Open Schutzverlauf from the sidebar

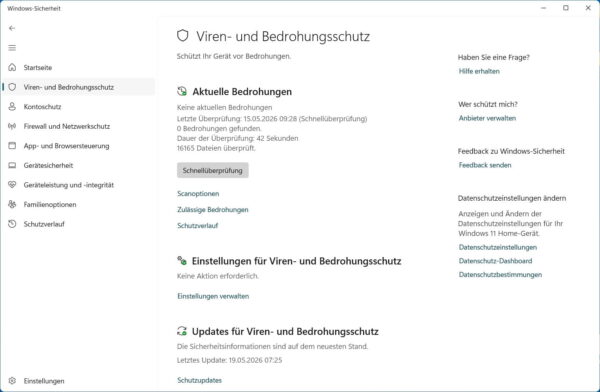78,224
